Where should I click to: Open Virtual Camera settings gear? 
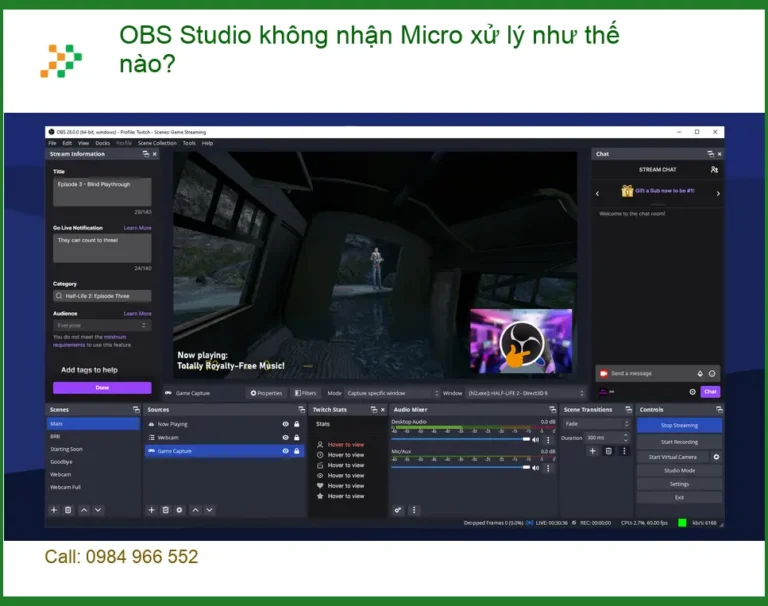tap(716, 457)
